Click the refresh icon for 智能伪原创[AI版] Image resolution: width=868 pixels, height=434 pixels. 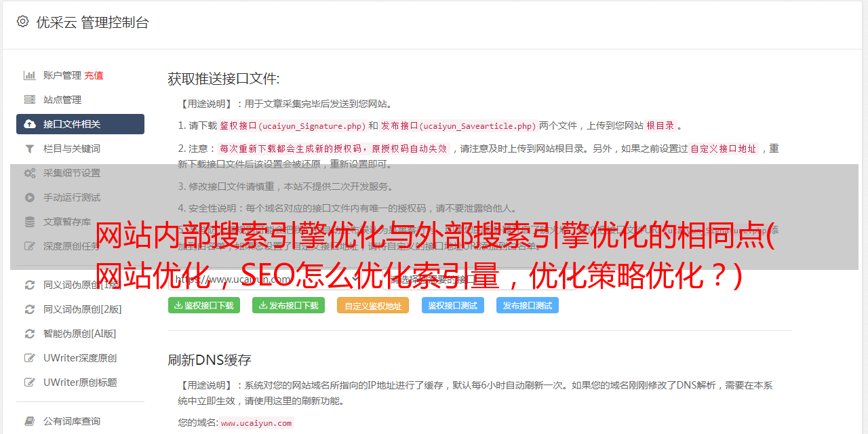tap(30, 334)
